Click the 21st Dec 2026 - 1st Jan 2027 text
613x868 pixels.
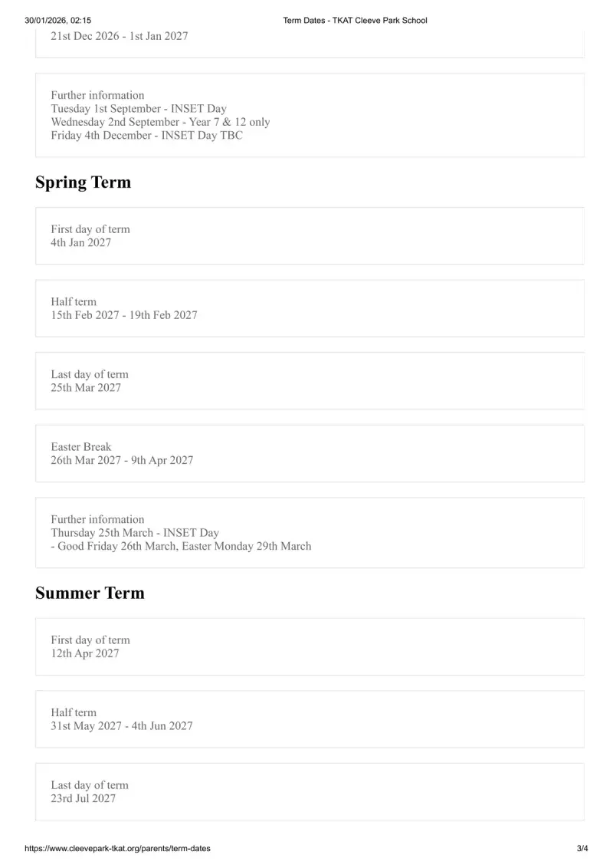(x=120, y=36)
